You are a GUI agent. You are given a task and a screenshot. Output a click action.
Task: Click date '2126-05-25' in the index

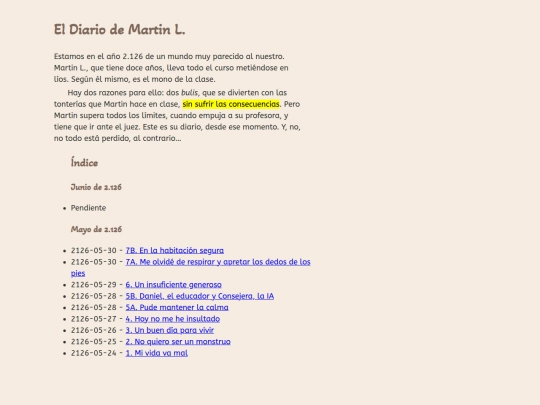[94, 341]
